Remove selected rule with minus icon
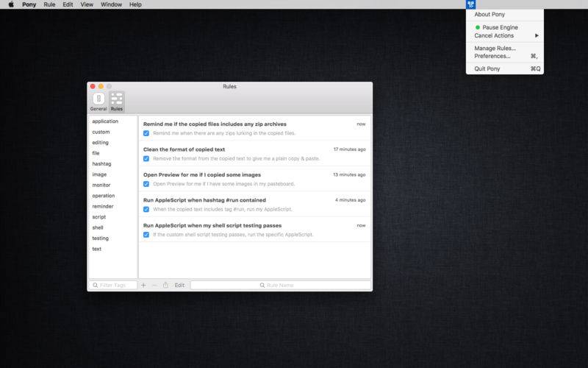Viewport: 588px width, 368px height. point(154,285)
